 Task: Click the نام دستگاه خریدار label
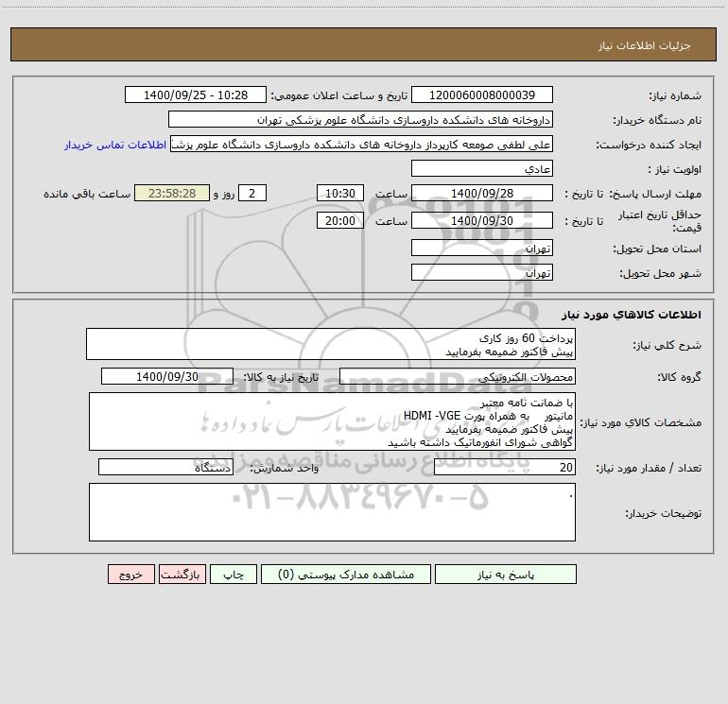click(657, 120)
